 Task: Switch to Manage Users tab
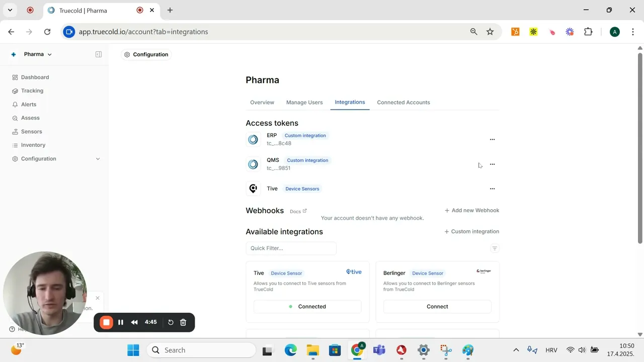pos(304,103)
